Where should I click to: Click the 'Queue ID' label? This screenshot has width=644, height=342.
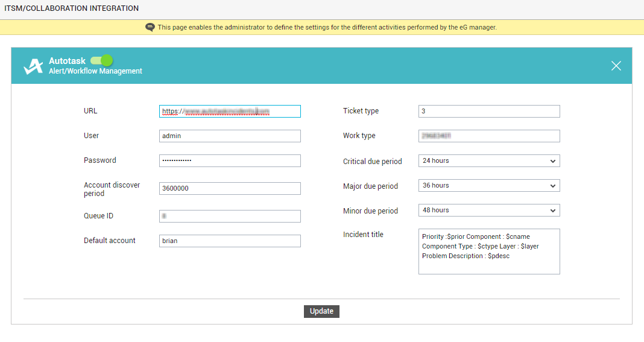[98, 216]
